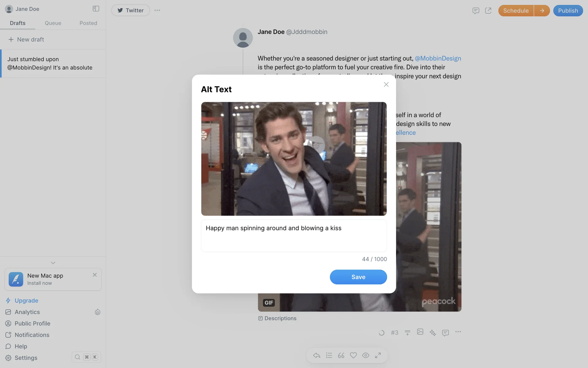Toggle the Descriptions option below GIF
588x368 pixels.
tap(277, 318)
